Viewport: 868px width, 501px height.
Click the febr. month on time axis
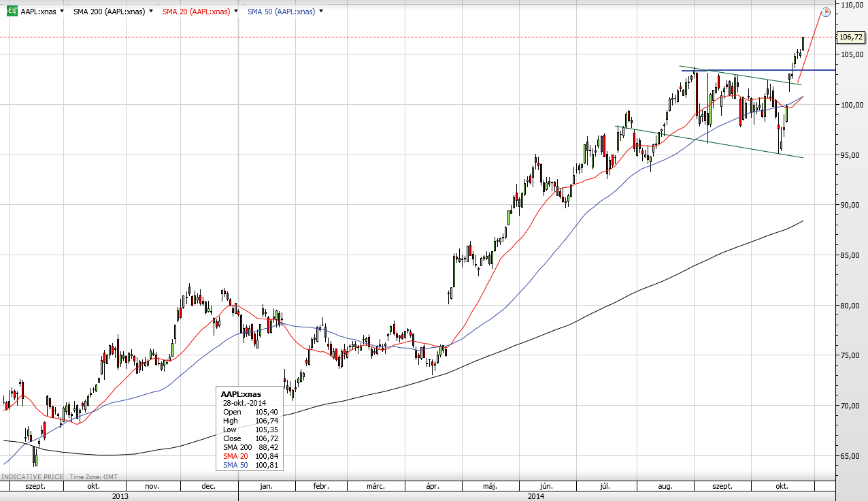pos(321,487)
